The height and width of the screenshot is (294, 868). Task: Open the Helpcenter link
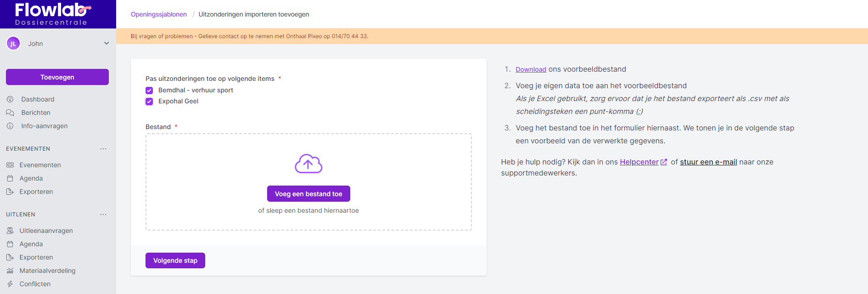[x=639, y=162]
